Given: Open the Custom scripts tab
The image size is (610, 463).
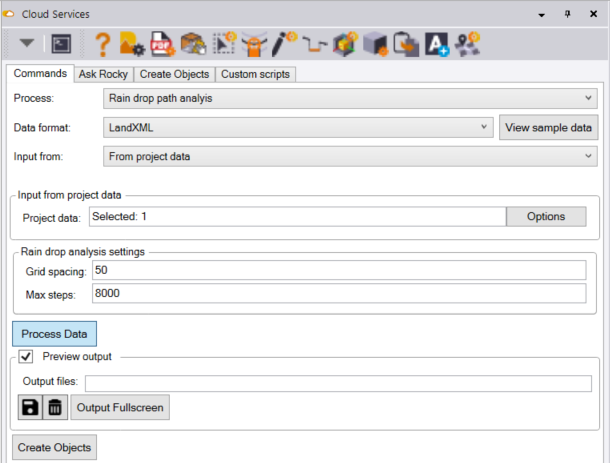Looking at the screenshot, I should tap(255, 74).
